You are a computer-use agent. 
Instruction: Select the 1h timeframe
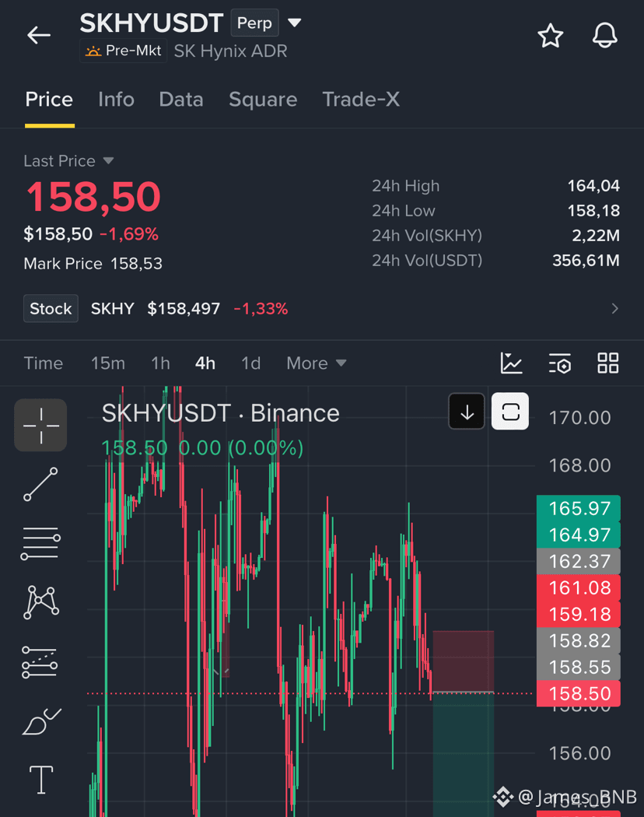[x=160, y=363]
